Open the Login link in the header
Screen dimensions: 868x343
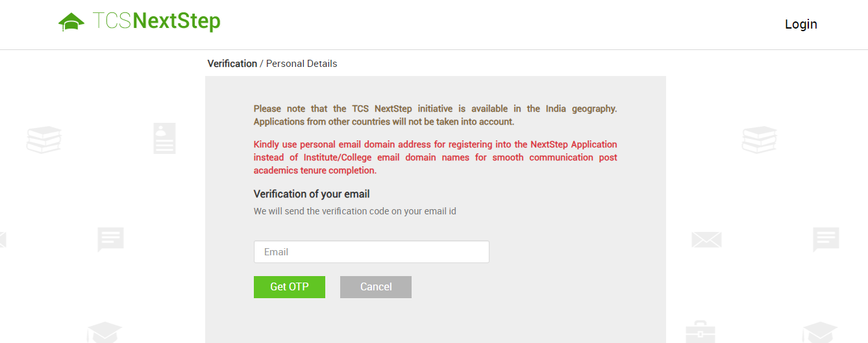coord(800,24)
